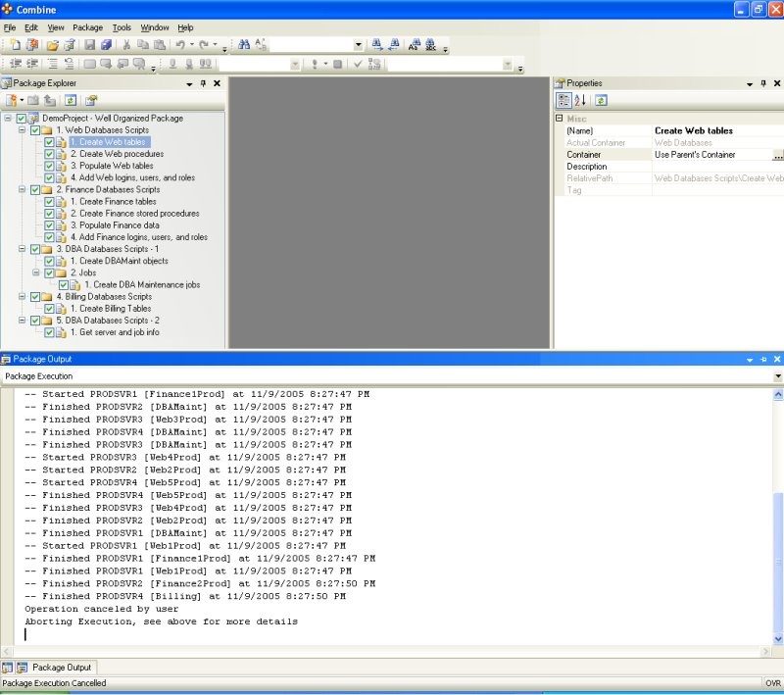The width and height of the screenshot is (784, 695).
Task: Close the Properties panel
Action: [777, 83]
